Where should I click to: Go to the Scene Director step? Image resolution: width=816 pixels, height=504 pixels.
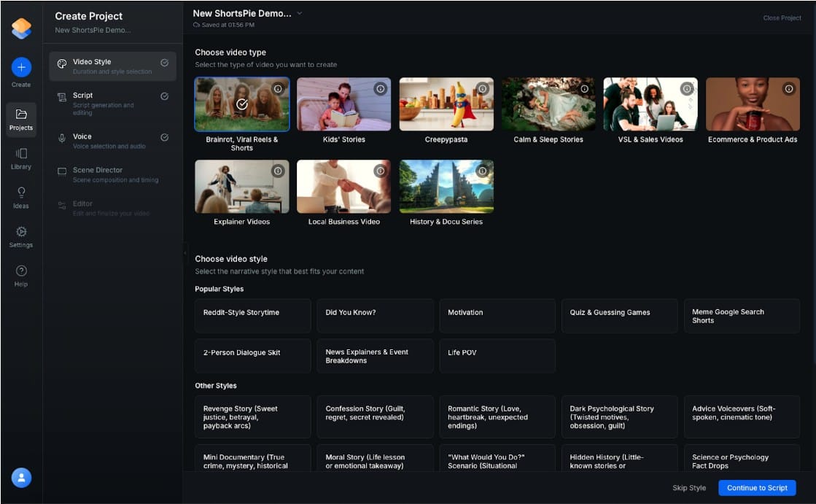tap(112, 174)
